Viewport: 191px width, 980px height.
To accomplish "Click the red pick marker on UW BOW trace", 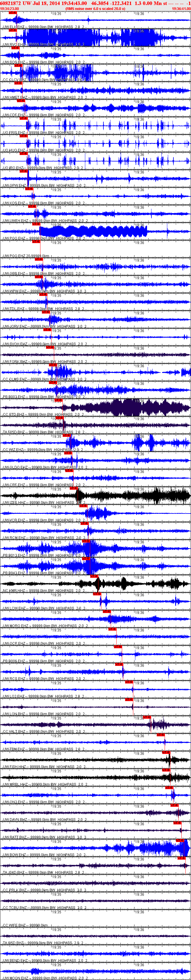I will 180,840.
